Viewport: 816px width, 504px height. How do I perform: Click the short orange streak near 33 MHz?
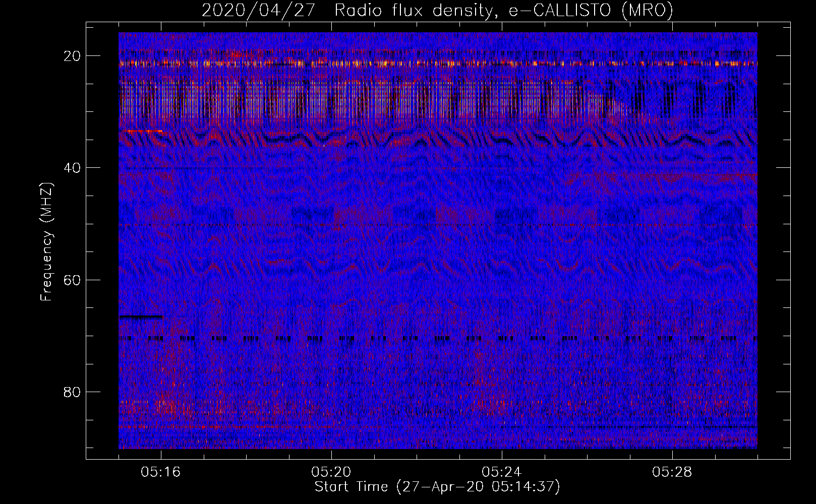pos(141,131)
